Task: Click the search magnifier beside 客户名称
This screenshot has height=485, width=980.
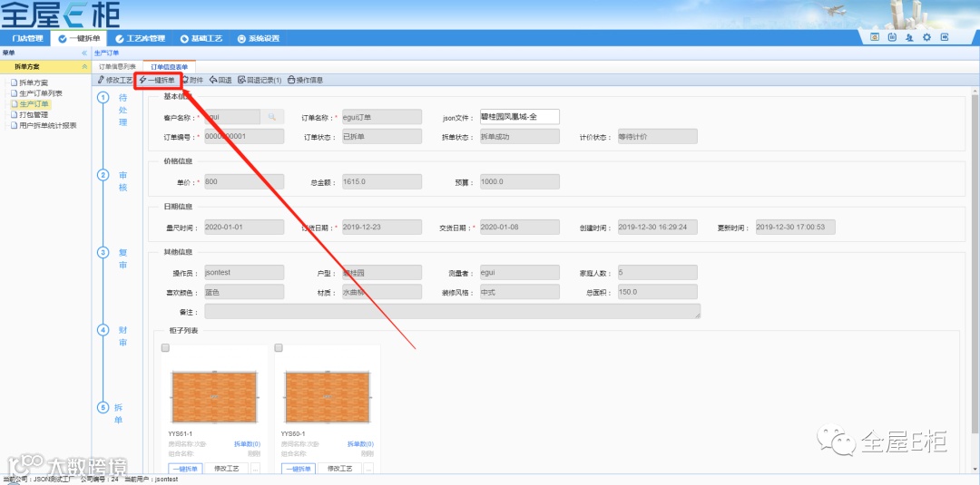Action: 272,117
